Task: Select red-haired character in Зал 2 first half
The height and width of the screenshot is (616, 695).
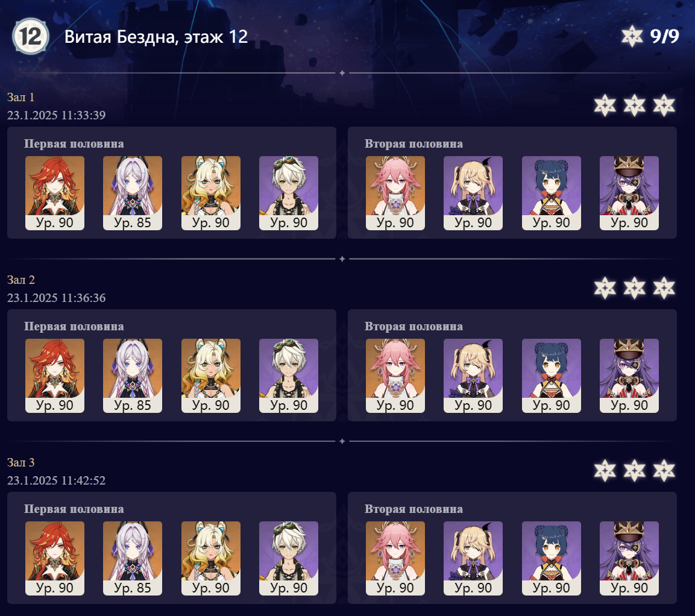Action: click(x=54, y=376)
